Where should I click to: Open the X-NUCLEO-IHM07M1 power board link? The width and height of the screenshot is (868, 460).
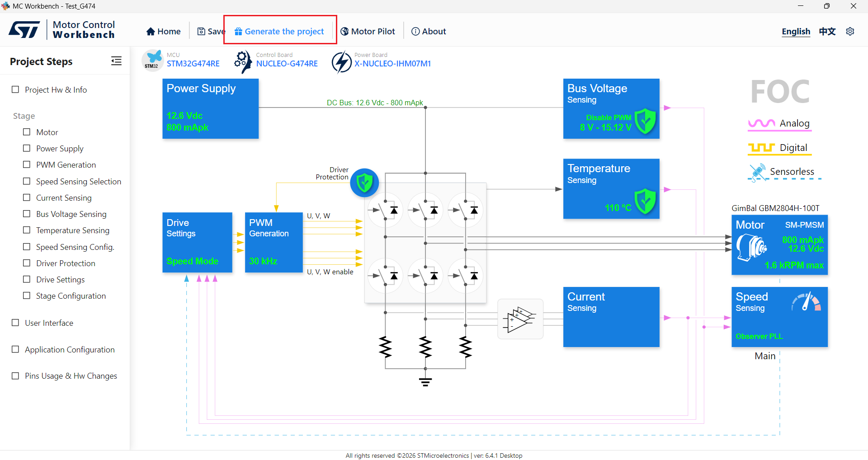coord(392,64)
